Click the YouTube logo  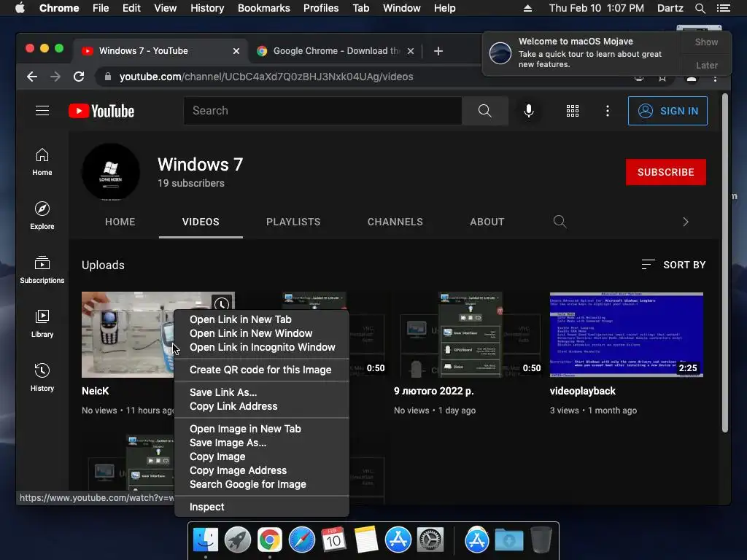pos(101,111)
